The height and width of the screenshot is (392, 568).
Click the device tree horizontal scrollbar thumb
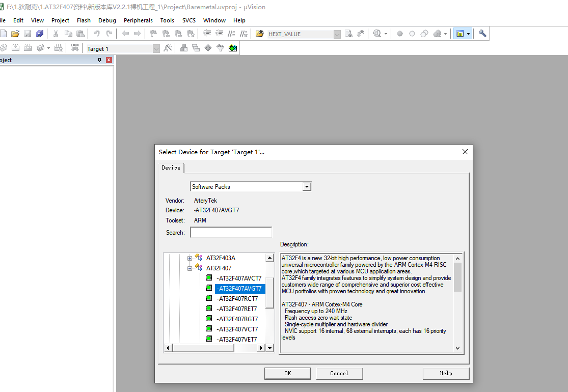pyautogui.click(x=203, y=348)
